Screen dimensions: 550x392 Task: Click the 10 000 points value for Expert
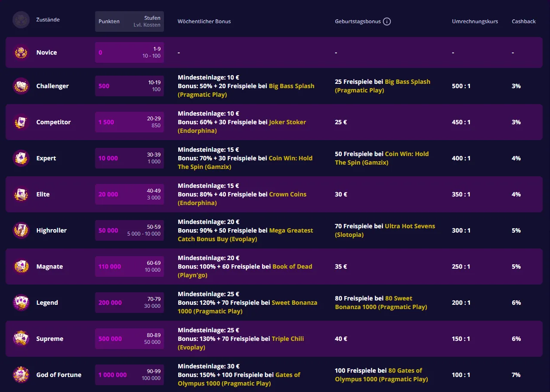pyautogui.click(x=108, y=158)
